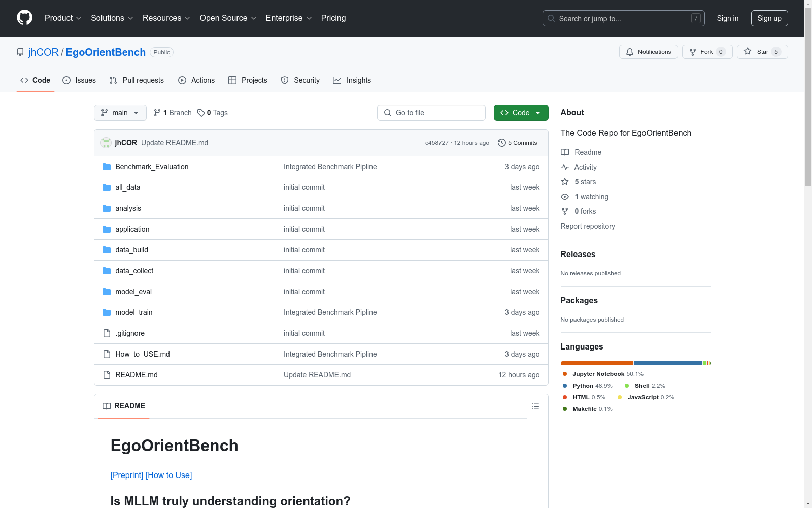This screenshot has width=812, height=508.
Task: Click the model_eval folder icon
Action: tap(107, 292)
